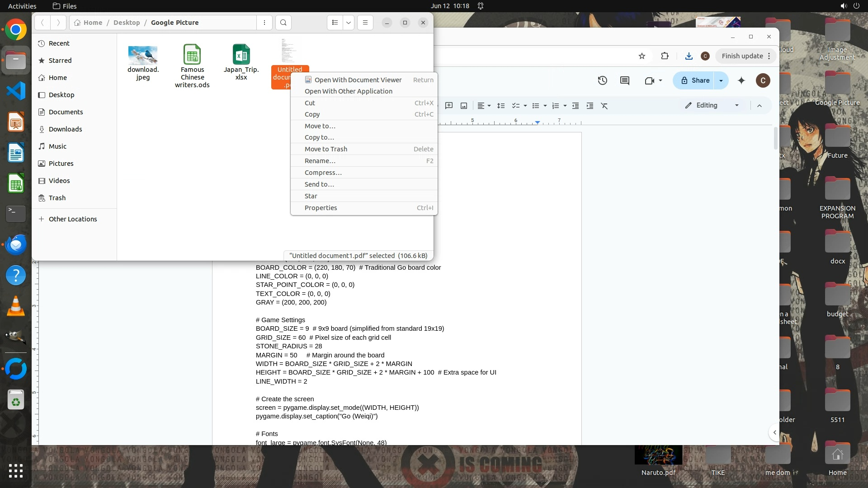Star the selected file from context menu
The image size is (868, 488).
click(x=311, y=196)
